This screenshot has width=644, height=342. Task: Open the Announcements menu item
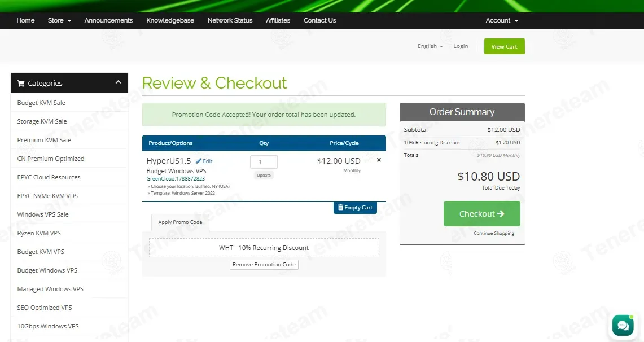[x=108, y=20]
